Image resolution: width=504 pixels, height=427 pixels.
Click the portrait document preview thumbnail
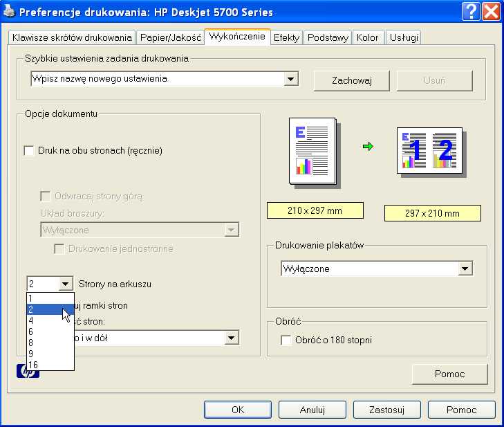click(314, 152)
